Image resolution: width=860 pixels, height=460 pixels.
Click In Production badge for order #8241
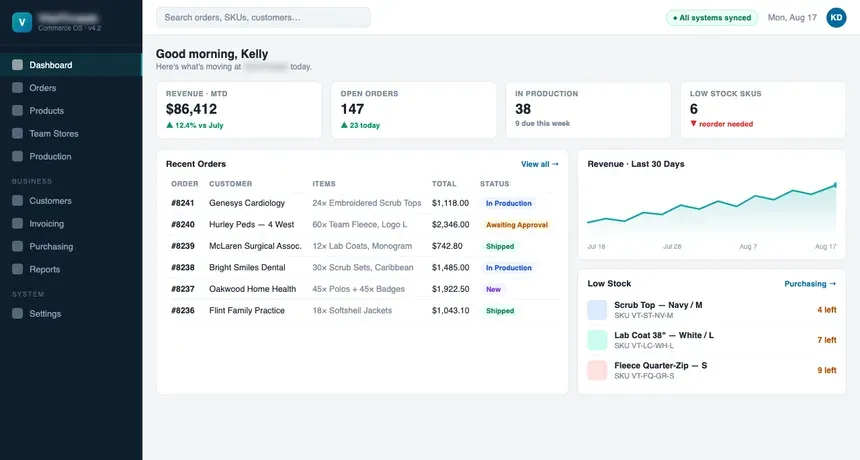click(508, 203)
